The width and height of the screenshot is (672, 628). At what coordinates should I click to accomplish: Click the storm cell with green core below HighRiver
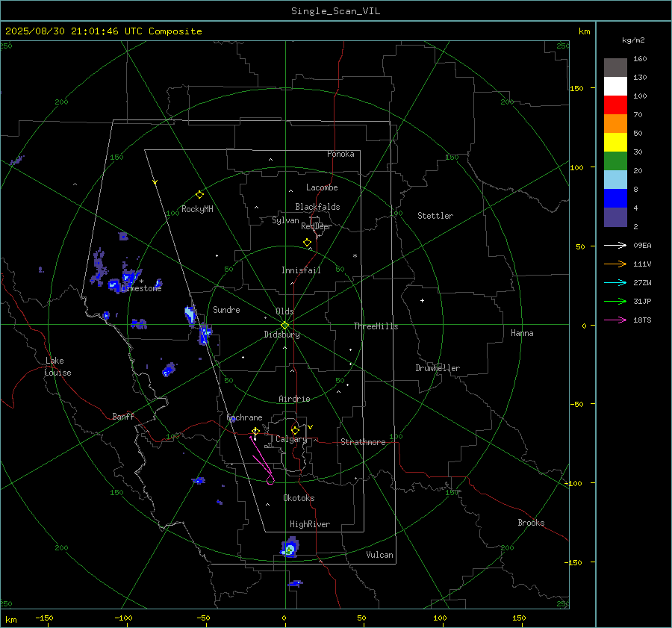(x=290, y=548)
